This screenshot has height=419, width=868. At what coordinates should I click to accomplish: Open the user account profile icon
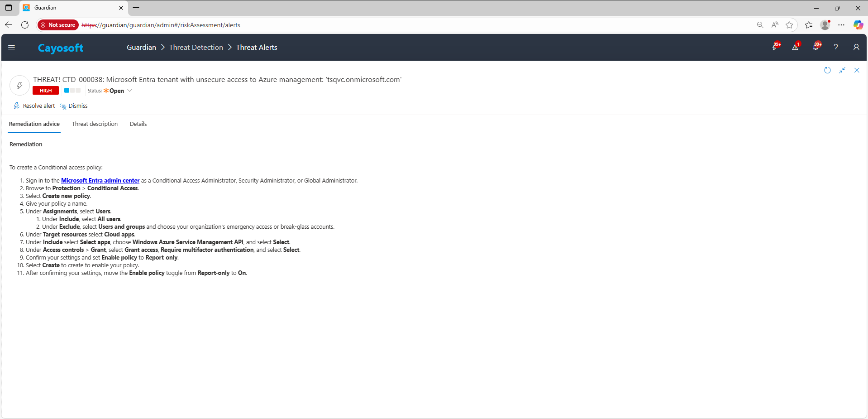(856, 47)
